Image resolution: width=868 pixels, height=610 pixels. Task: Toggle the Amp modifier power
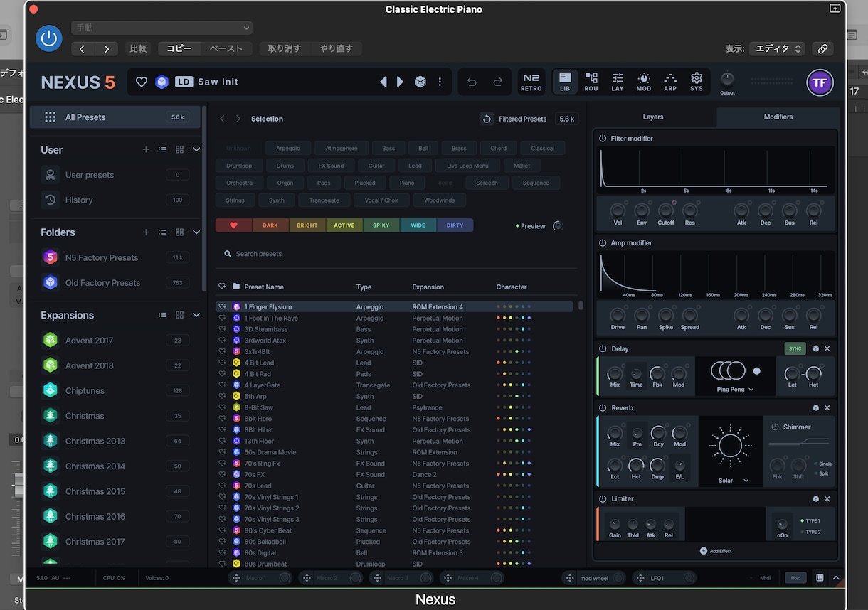coord(603,243)
